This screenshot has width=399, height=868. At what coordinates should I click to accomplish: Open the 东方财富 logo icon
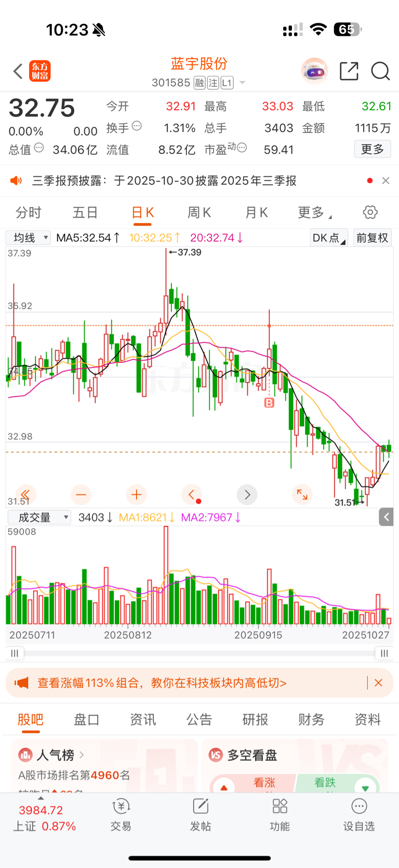40,71
